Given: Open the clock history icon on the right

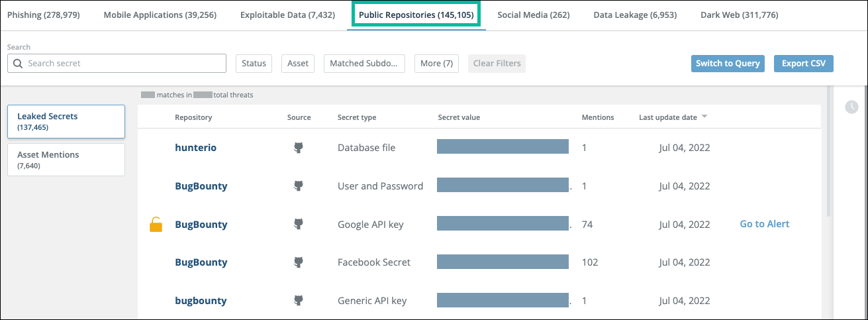Looking at the screenshot, I should click(851, 107).
